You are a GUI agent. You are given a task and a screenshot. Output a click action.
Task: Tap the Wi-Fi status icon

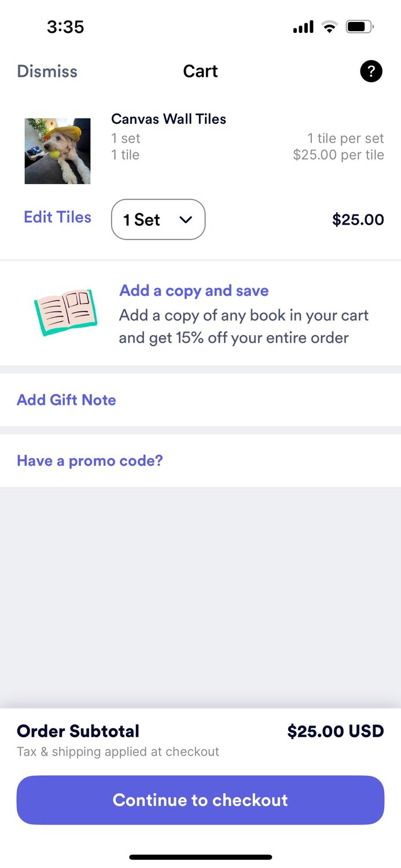(329, 27)
